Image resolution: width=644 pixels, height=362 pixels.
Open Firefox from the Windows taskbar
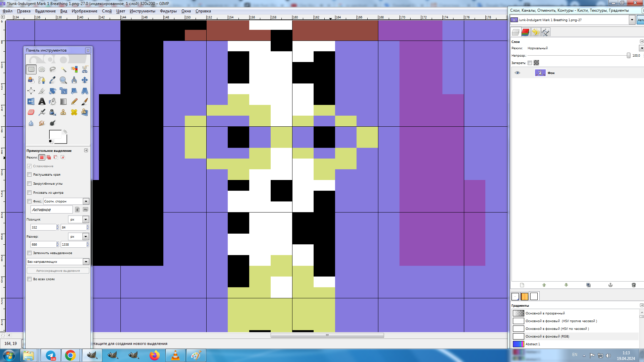pos(154,355)
